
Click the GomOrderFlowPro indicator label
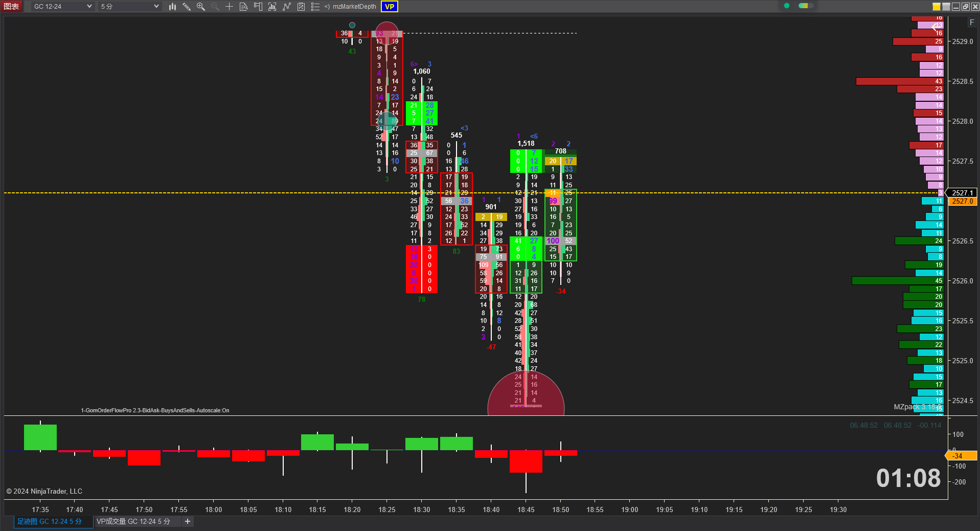point(155,410)
